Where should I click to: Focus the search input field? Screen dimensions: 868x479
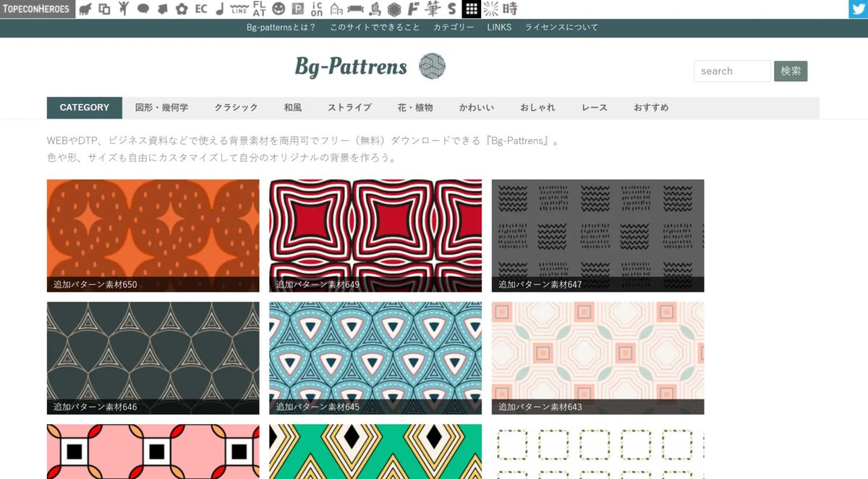click(x=733, y=71)
